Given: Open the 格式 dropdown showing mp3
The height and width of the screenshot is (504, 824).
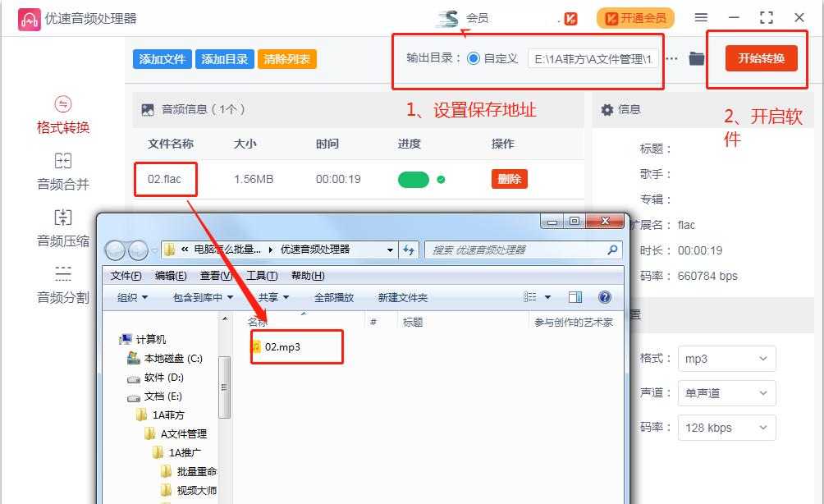Looking at the screenshot, I should pyautogui.click(x=726, y=359).
